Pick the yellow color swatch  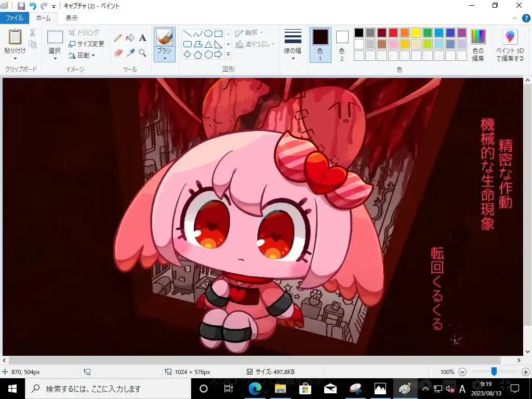point(416,33)
